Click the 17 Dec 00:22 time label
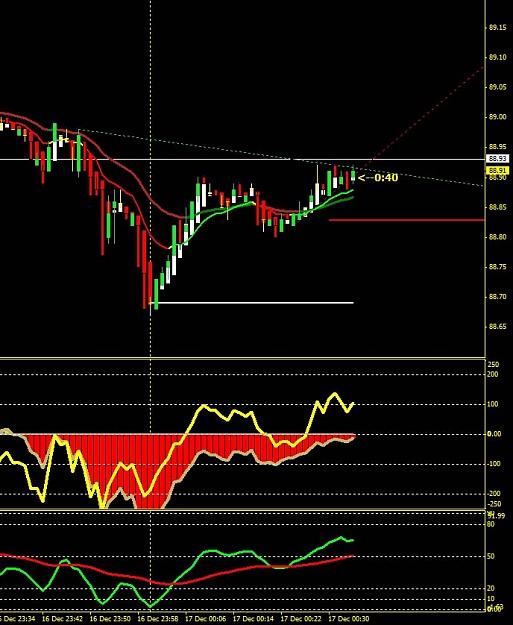Image resolution: width=513 pixels, height=625 pixels. 301,619
